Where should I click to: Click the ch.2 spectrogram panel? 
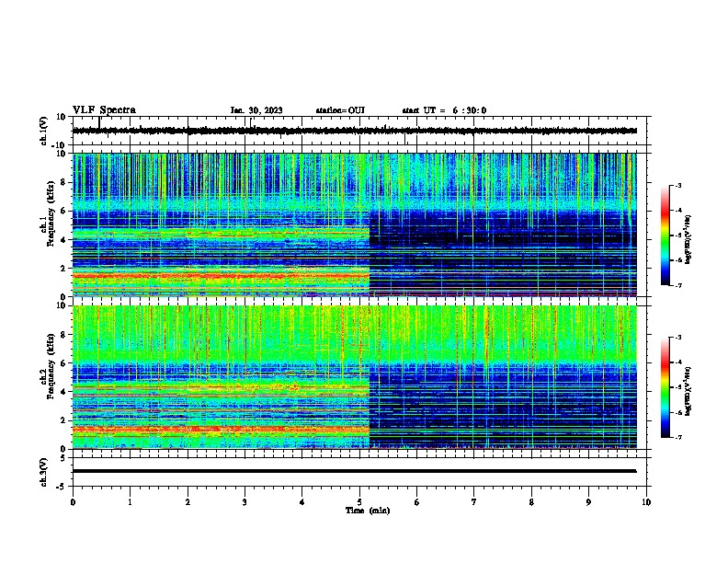pos(355,377)
